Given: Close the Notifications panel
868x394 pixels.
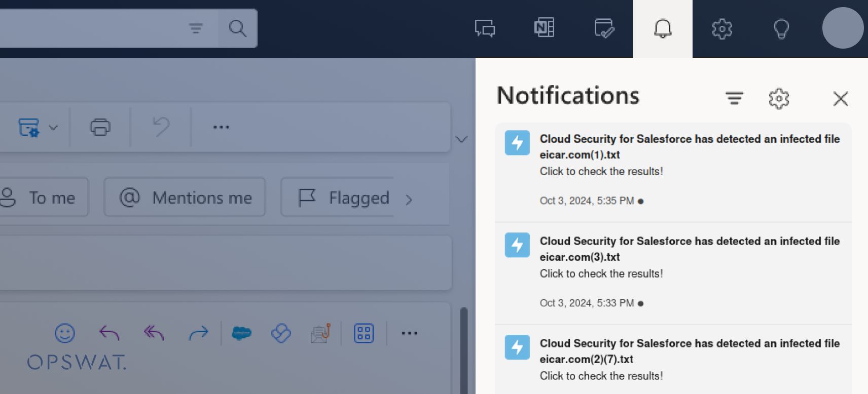Looking at the screenshot, I should 841,99.
